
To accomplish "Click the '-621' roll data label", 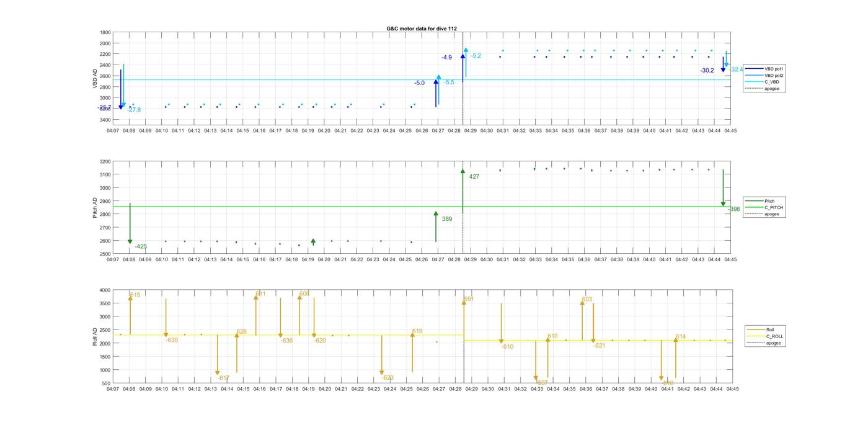I will pyautogui.click(x=599, y=346).
